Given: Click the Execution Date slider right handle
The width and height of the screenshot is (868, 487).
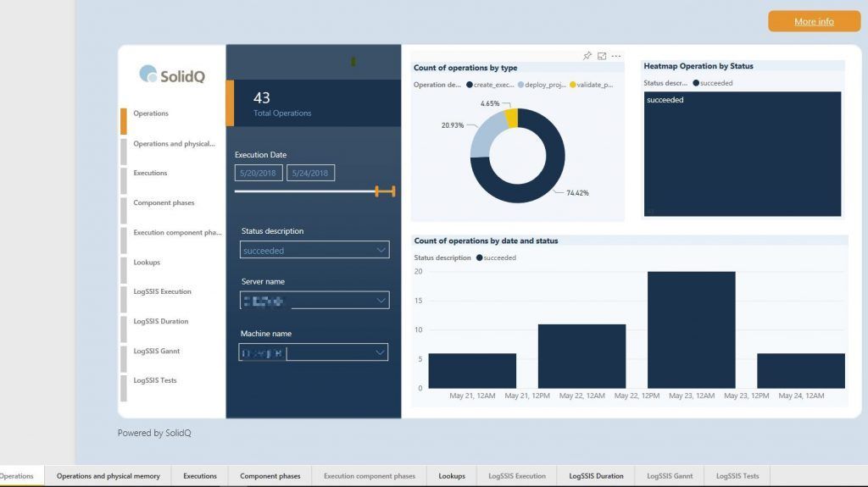Looking at the screenshot, I should [x=392, y=192].
